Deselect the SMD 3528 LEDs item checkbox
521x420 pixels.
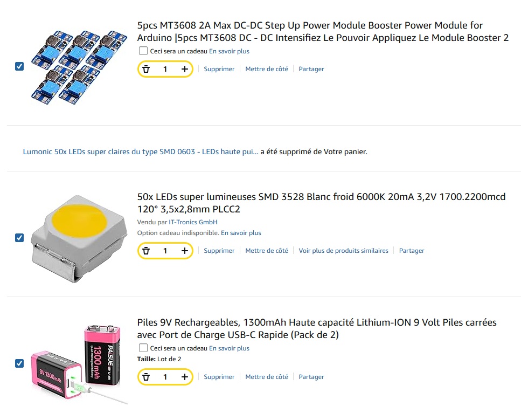pyautogui.click(x=19, y=238)
